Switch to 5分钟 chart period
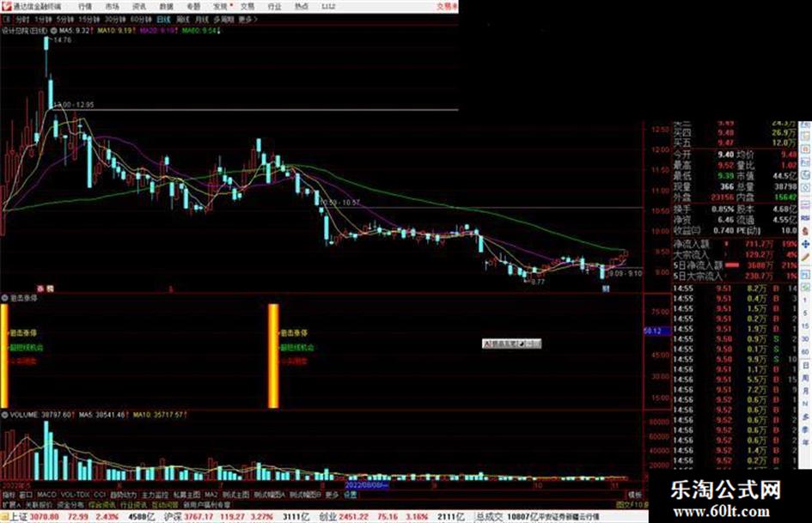Viewport: 812px width, 523px height. click(x=66, y=19)
